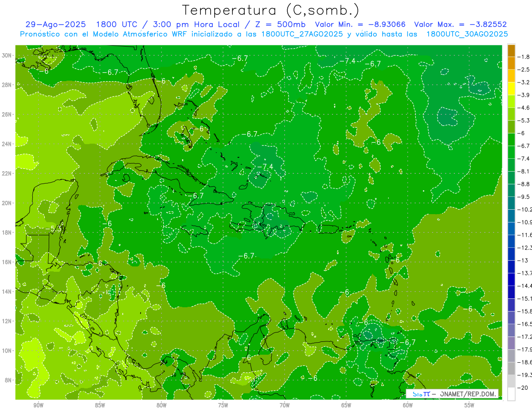Click the 16N latitude axis label
This screenshot has height=411, width=532.
pos(8,262)
